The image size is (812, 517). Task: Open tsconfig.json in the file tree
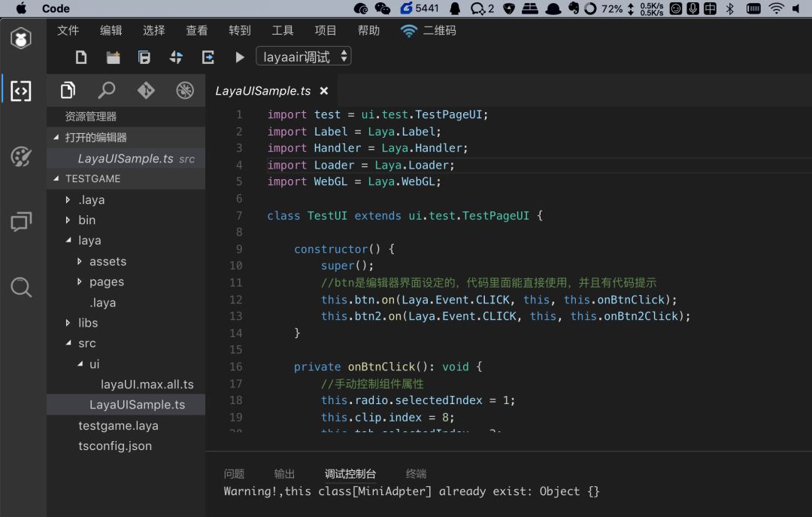tap(115, 446)
